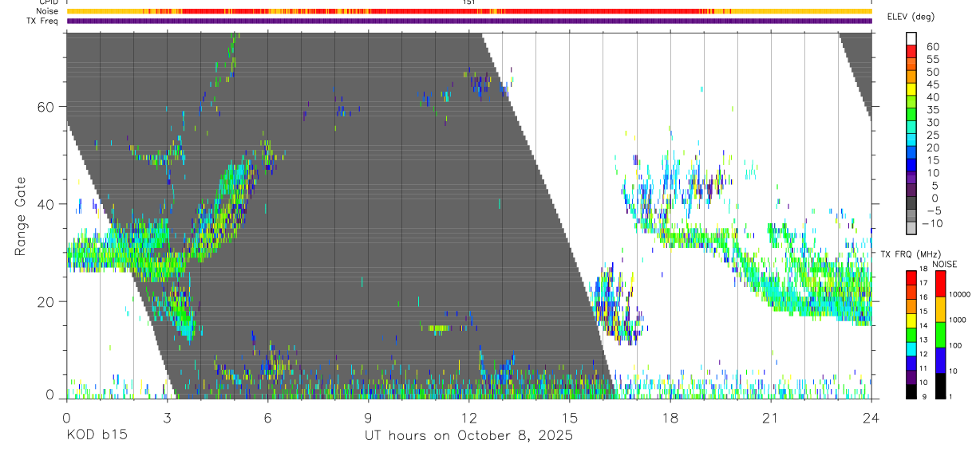Viewport: 980px width, 452px height.
Task: Click the x-axis tick label '21'
Action: click(x=771, y=418)
